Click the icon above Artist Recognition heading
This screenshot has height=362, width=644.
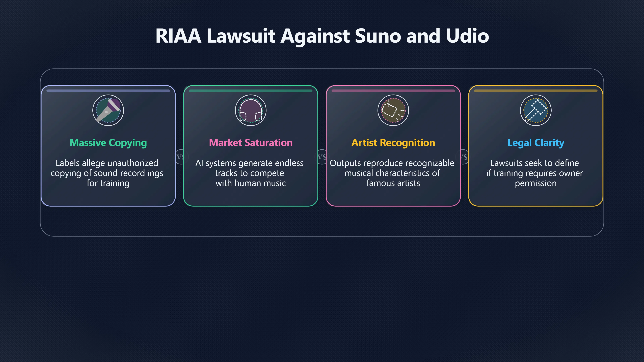393,110
